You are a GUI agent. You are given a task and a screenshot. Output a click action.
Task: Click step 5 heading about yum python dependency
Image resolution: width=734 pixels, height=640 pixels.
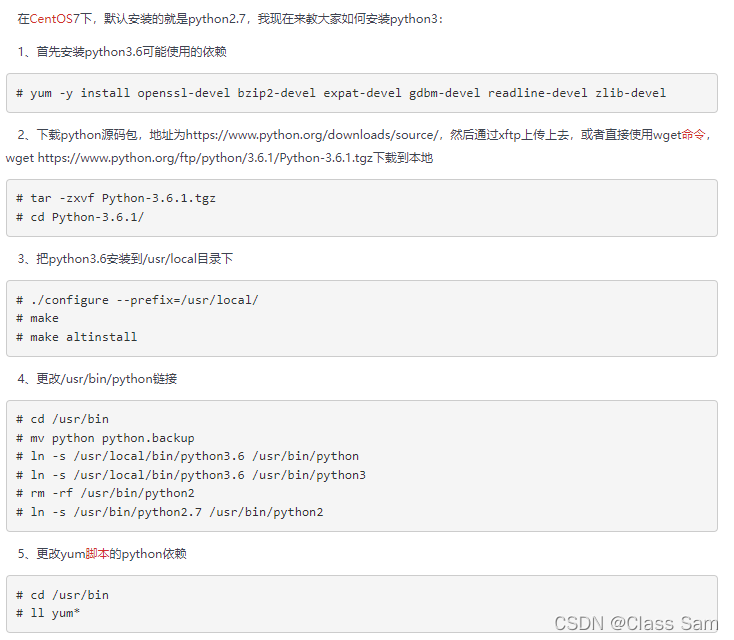pyautogui.click(x=103, y=554)
